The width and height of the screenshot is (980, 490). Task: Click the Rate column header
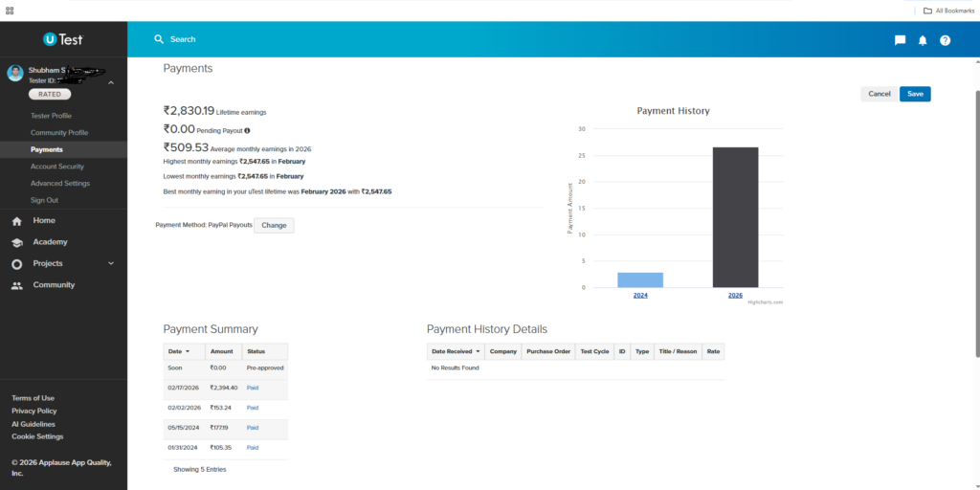[x=713, y=351]
